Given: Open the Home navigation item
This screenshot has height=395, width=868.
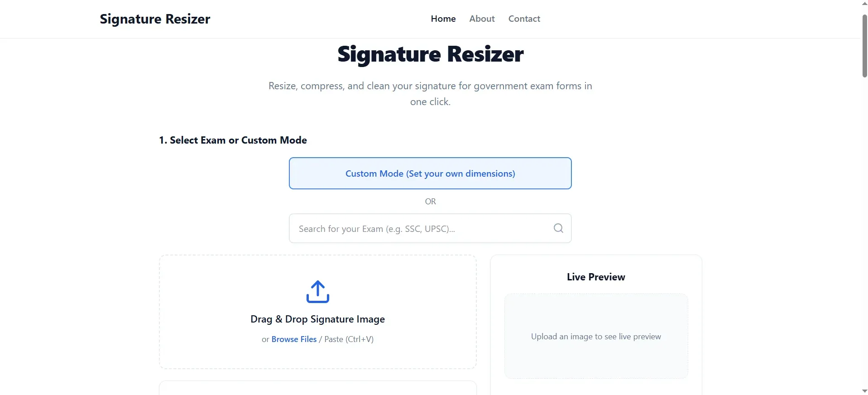Looking at the screenshot, I should [443, 19].
